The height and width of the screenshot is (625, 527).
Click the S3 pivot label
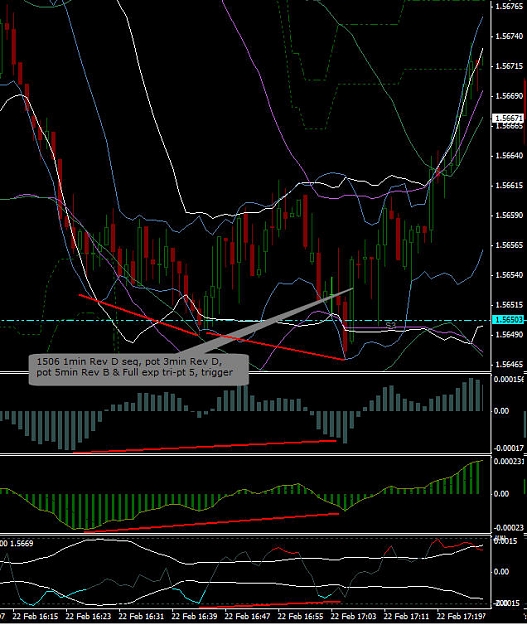391,325
